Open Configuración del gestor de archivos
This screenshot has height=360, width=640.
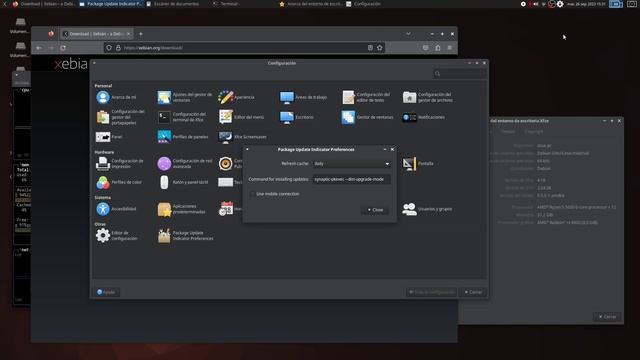428,97
